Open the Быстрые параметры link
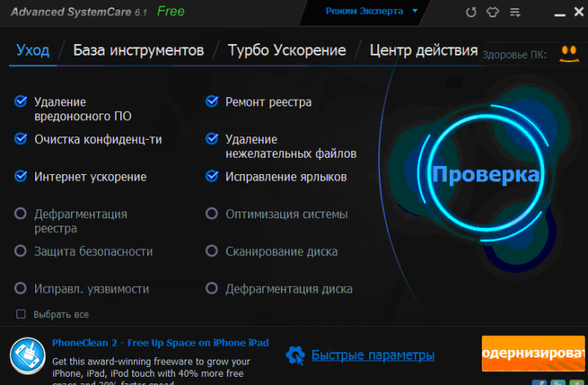Screen dimensions: 588x385 point(372,355)
